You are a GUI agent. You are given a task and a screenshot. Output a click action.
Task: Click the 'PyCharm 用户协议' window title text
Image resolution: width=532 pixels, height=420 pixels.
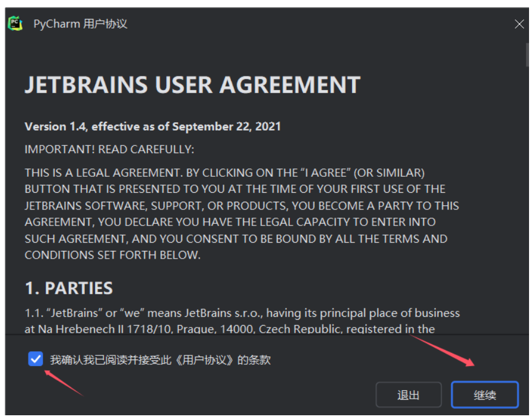pos(80,24)
